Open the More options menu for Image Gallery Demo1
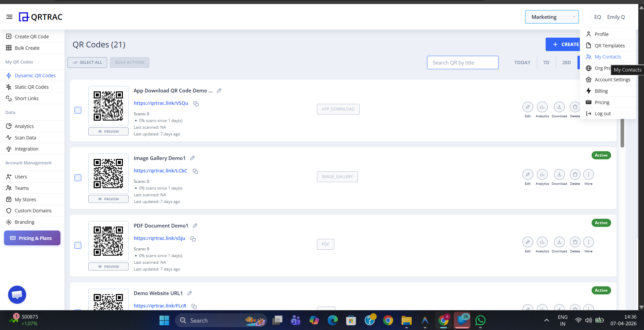 588,174
